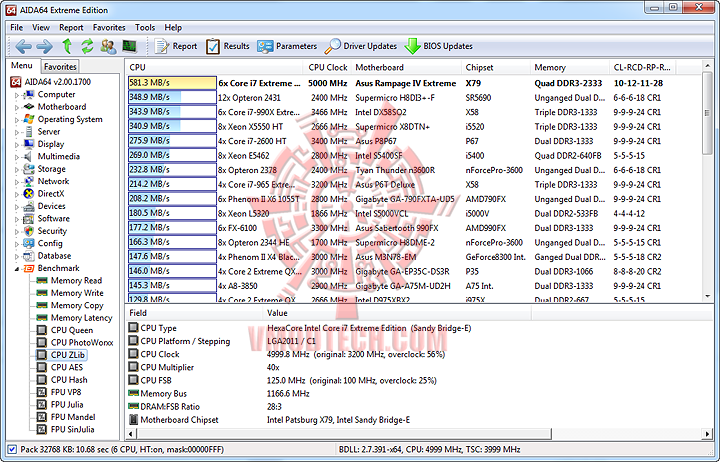Viewport: 720px width, 462px height.
Task: Open the Favorites menu
Action: coord(109,28)
